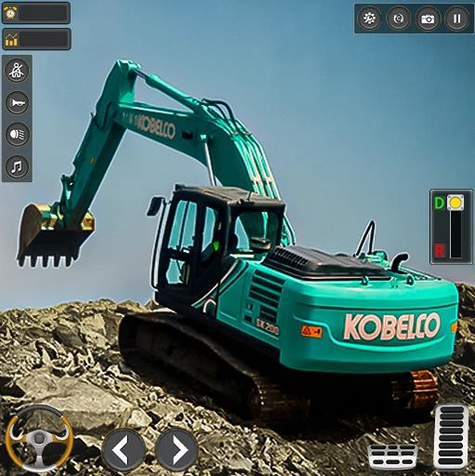Pause the game

click(456, 19)
